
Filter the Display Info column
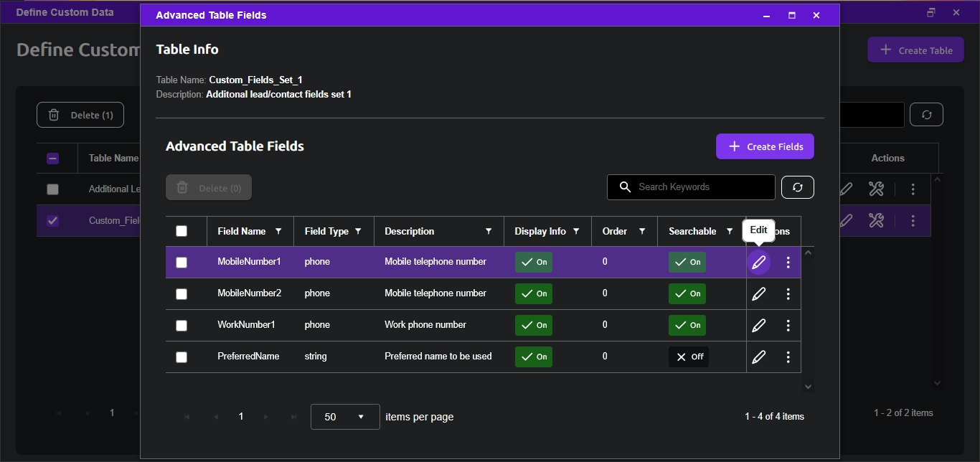[x=576, y=232]
